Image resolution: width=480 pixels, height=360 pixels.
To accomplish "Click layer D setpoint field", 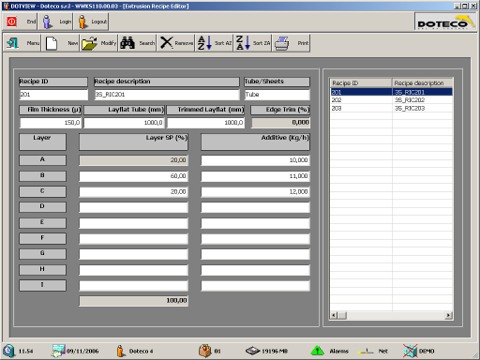I will (134, 207).
